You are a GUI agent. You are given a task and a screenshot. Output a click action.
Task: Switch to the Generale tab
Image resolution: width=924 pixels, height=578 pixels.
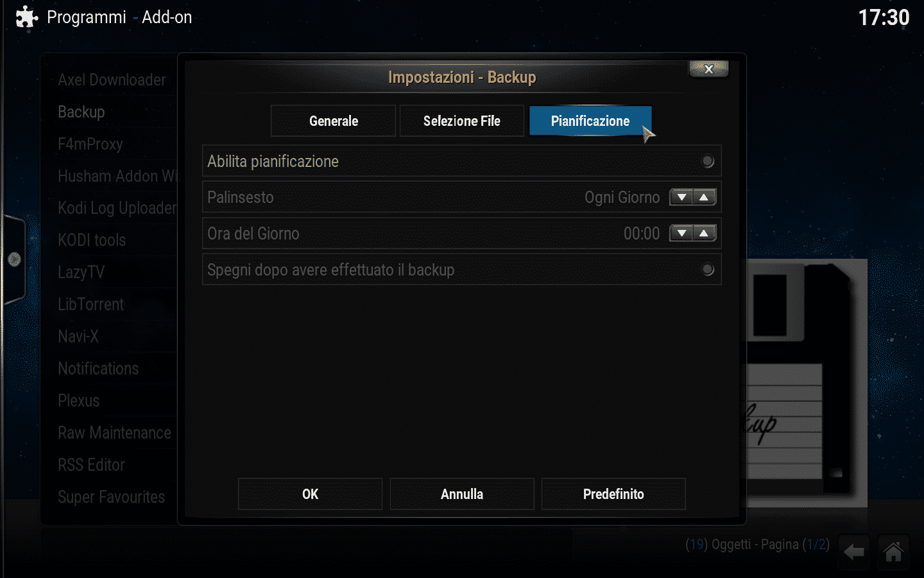point(333,121)
